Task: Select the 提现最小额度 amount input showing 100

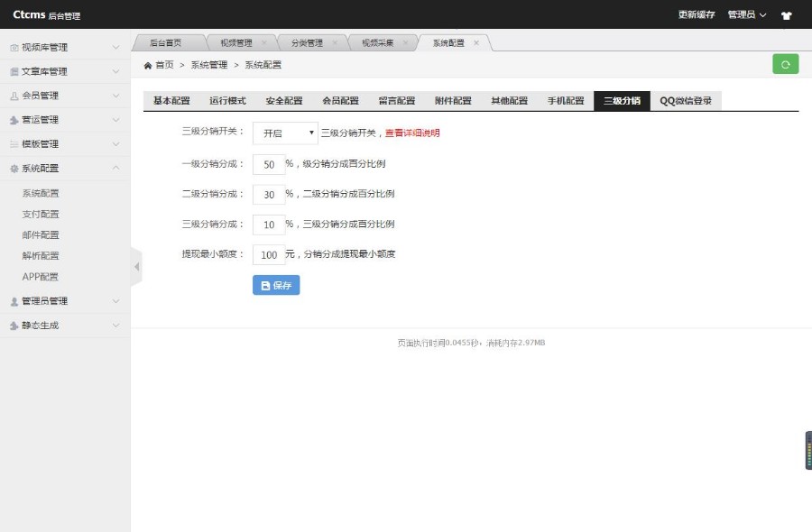Action: point(269,254)
